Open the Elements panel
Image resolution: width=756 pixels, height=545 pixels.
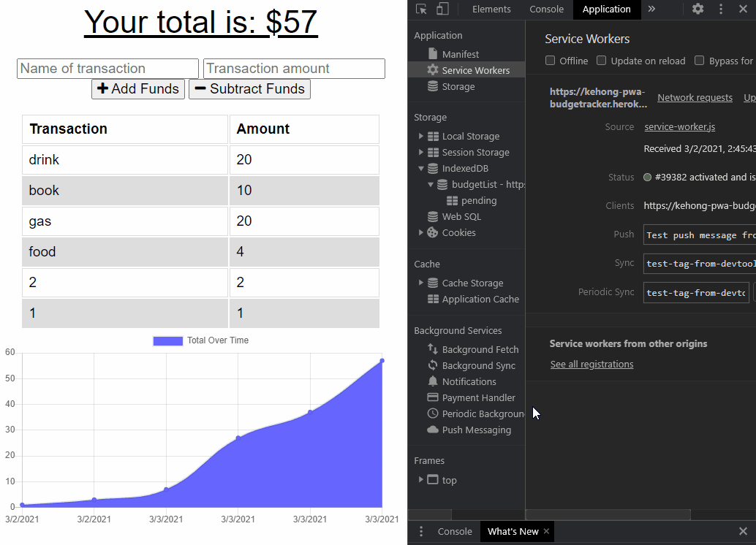[x=491, y=9]
